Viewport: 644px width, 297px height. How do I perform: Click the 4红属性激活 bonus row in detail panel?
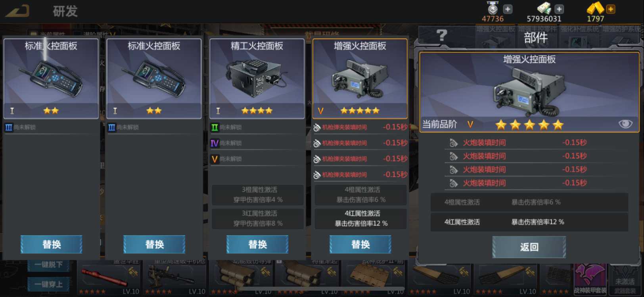coord(529,222)
